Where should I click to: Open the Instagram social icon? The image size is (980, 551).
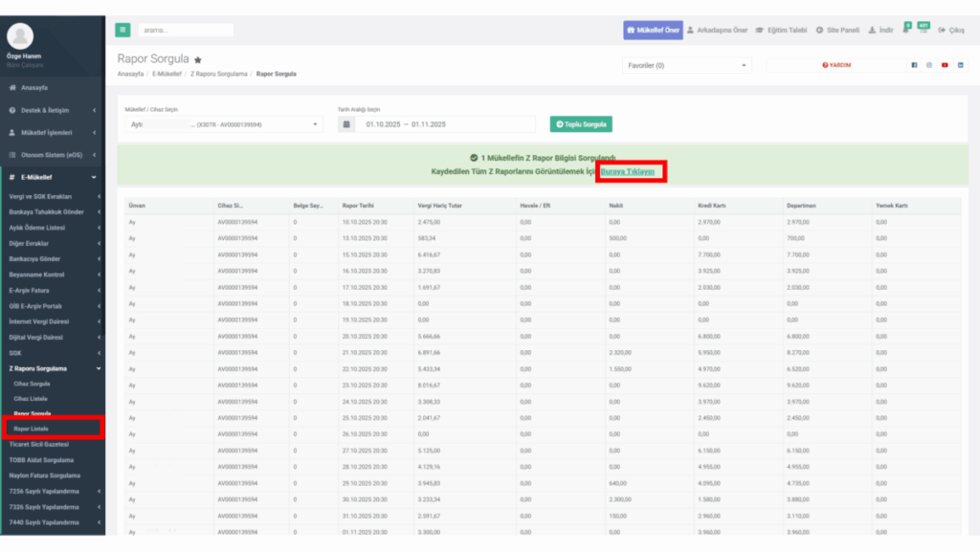(929, 65)
